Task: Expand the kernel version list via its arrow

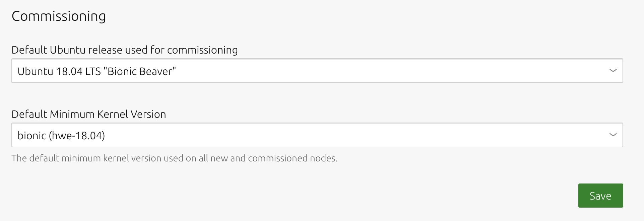Action: pos(613,135)
